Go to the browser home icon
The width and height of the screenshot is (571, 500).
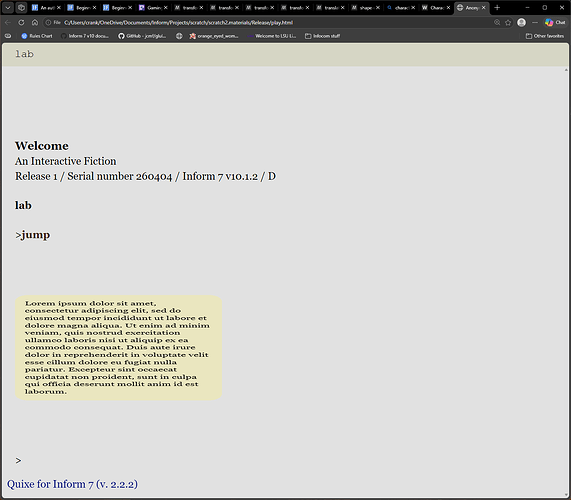[35, 23]
